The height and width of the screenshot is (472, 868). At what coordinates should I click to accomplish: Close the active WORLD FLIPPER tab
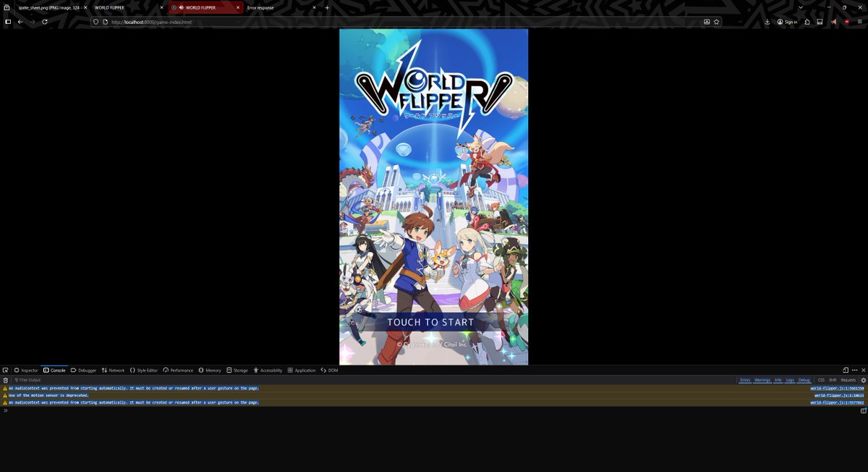(x=238, y=7)
